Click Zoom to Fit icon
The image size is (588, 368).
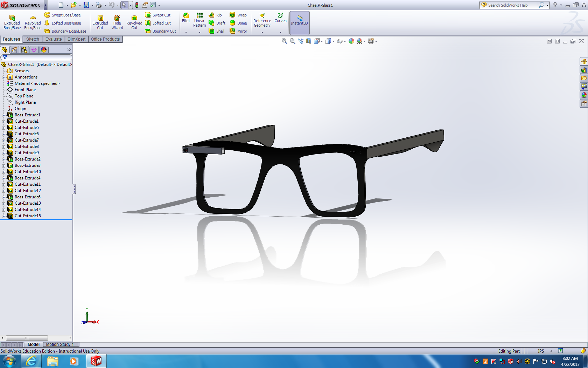coord(285,41)
